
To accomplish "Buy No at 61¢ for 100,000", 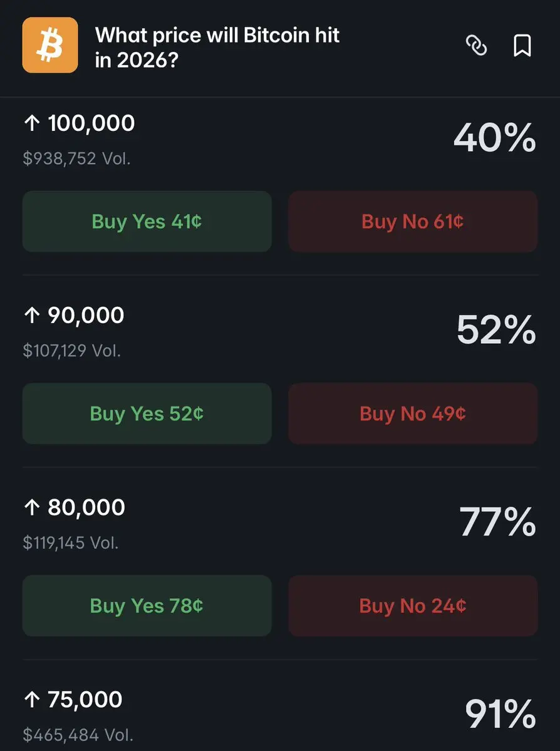I will [413, 222].
